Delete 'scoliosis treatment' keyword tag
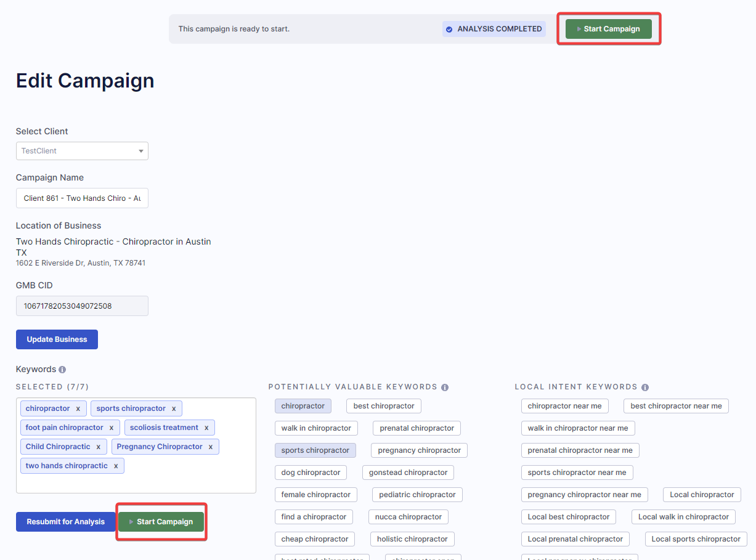The image size is (756, 560). 206,428
